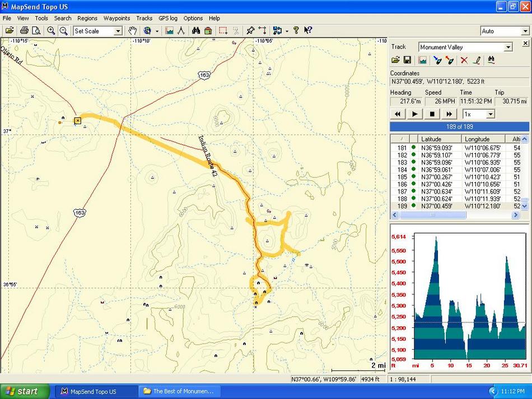
Task: Open the 1x playback speed dropdown
Action: (x=490, y=114)
